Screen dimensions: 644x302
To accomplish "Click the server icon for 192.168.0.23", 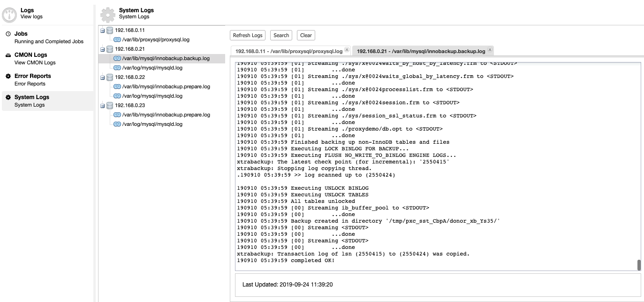I will [x=110, y=105].
